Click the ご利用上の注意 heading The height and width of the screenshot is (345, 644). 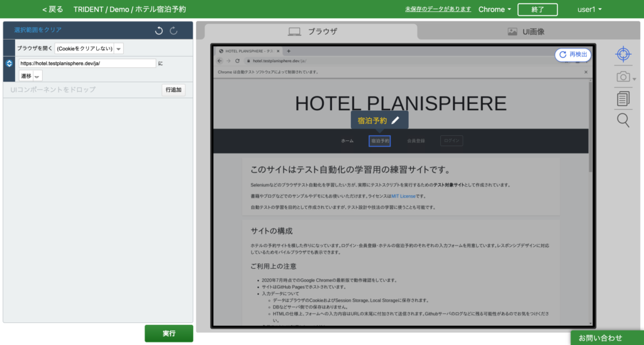pos(274,266)
